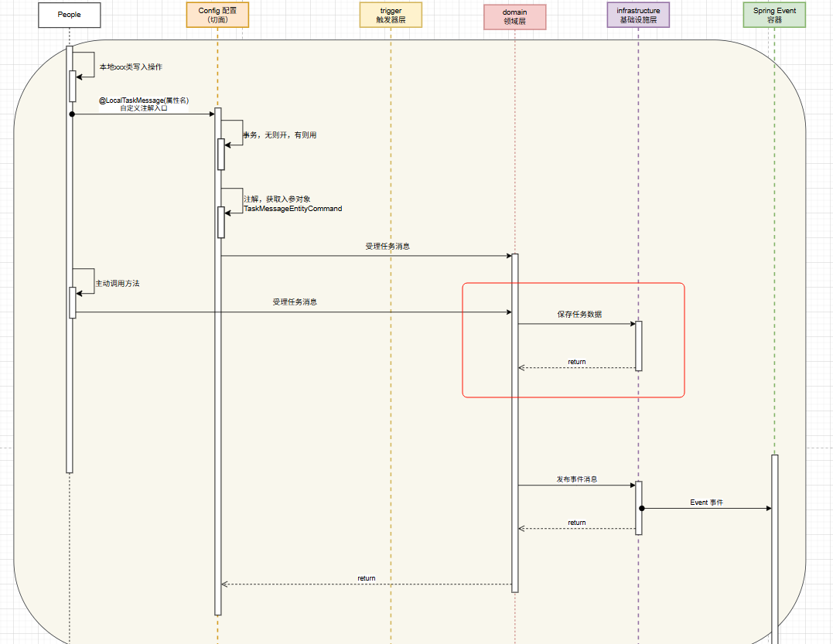
Task: Select the 发布事件消息 message label
Action: [x=576, y=479]
